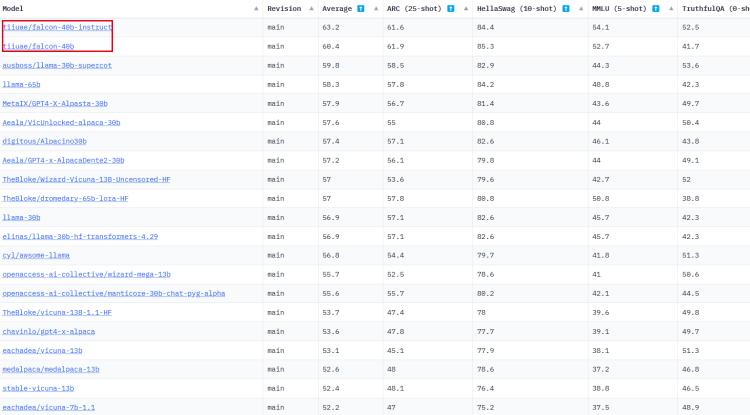Open the Aeala/GPT4-x-AlpacaDente2-30b link
This screenshot has height=415, width=750.
[63, 160]
